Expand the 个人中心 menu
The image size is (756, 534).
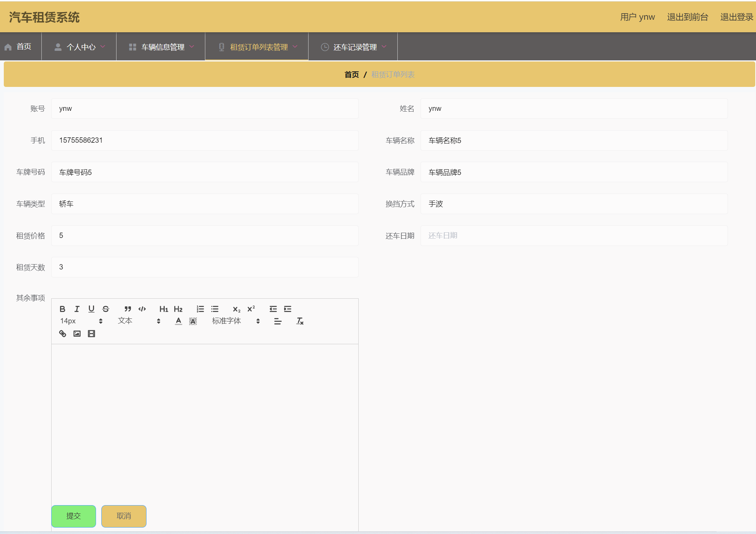click(x=80, y=47)
